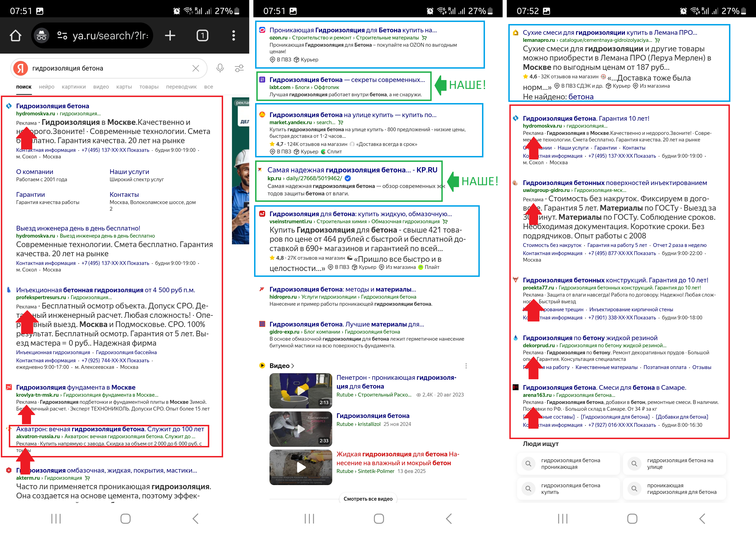
Task: Open Гидроизоляция бетона. Гарантия 10 лет ad
Action: point(586,118)
